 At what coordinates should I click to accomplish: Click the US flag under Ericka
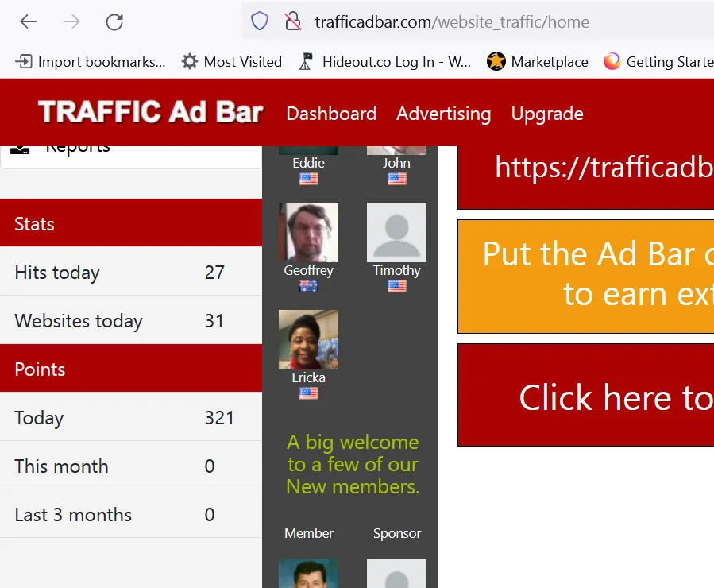click(x=309, y=393)
